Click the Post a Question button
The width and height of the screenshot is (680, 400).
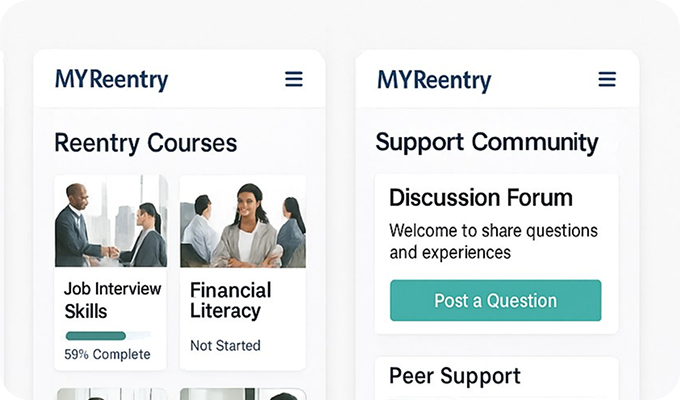click(496, 300)
